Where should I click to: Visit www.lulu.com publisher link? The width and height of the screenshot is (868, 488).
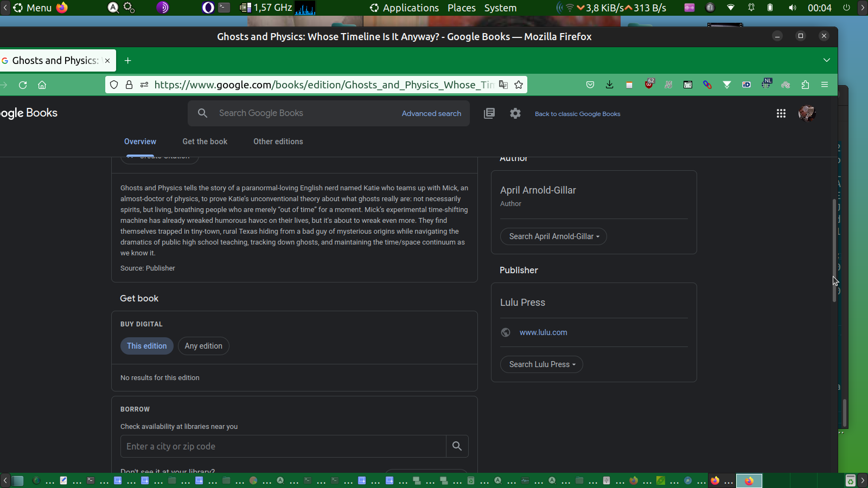[x=544, y=332]
